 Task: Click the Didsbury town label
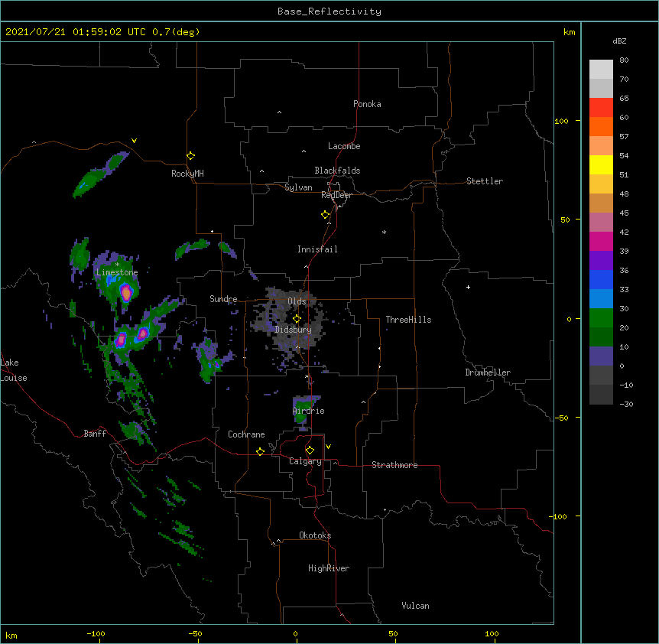tap(294, 330)
